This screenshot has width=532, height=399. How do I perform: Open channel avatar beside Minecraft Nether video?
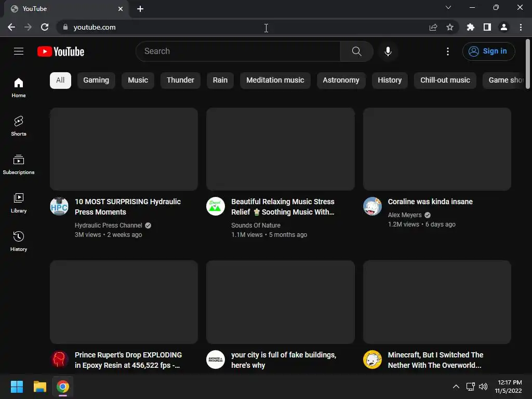coord(373,360)
